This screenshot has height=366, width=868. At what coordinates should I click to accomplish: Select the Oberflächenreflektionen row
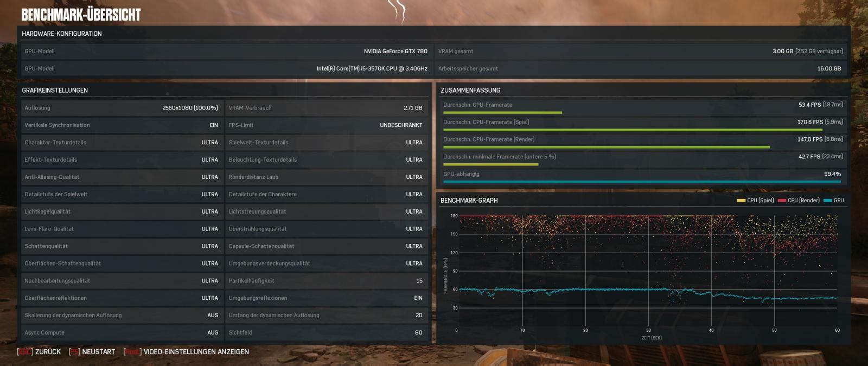point(122,299)
